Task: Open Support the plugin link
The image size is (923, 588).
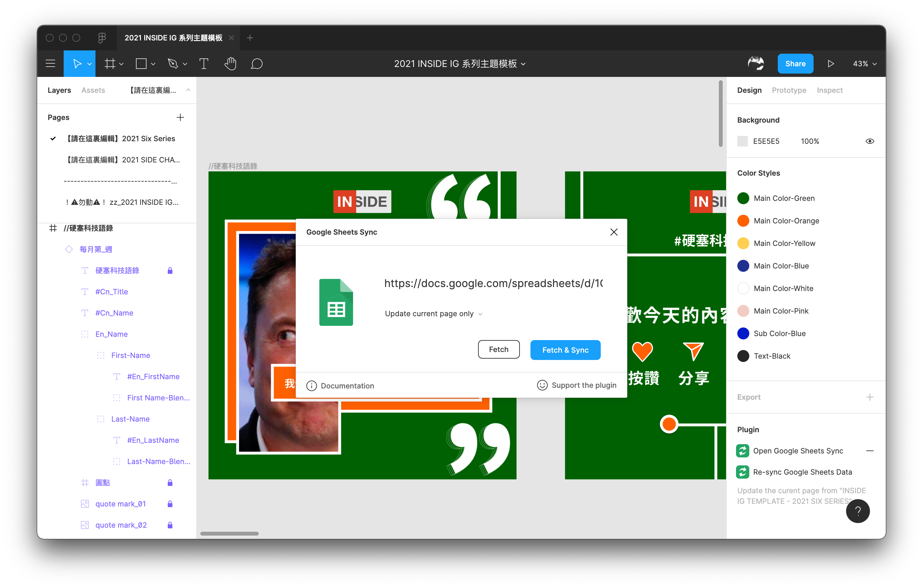Action: (x=584, y=385)
